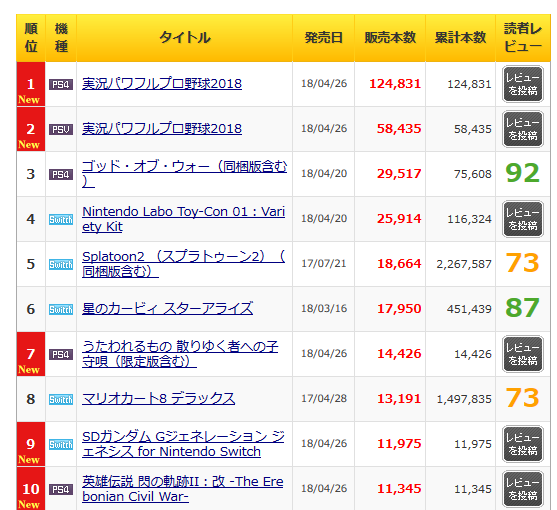Click the PSV platform icon in rank 2 row
This screenshot has width=557, height=510.
61,129
